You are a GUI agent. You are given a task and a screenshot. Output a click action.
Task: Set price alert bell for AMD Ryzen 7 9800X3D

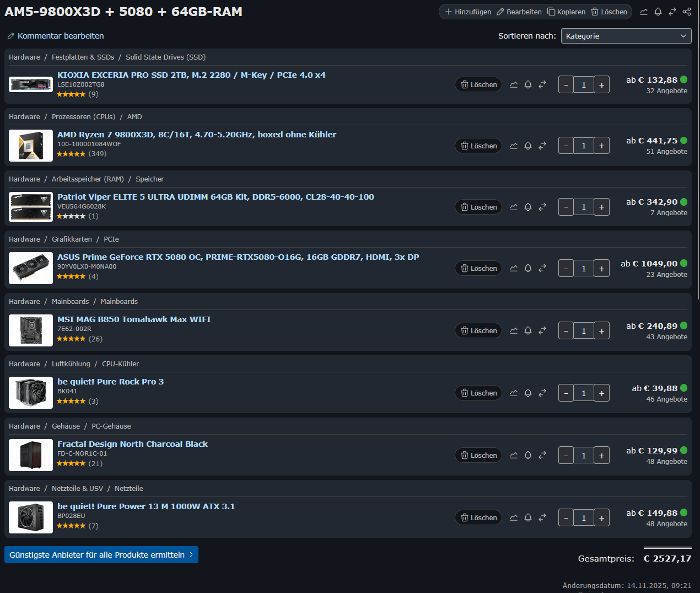pyautogui.click(x=528, y=146)
